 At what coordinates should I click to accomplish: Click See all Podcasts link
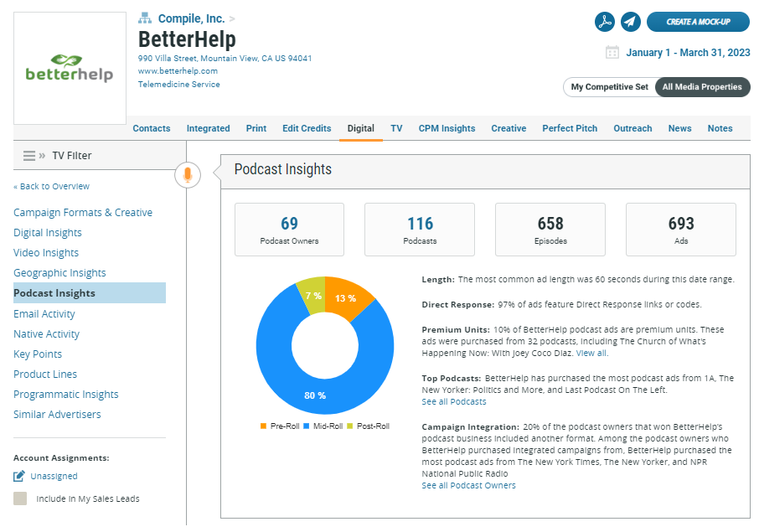coord(453,402)
